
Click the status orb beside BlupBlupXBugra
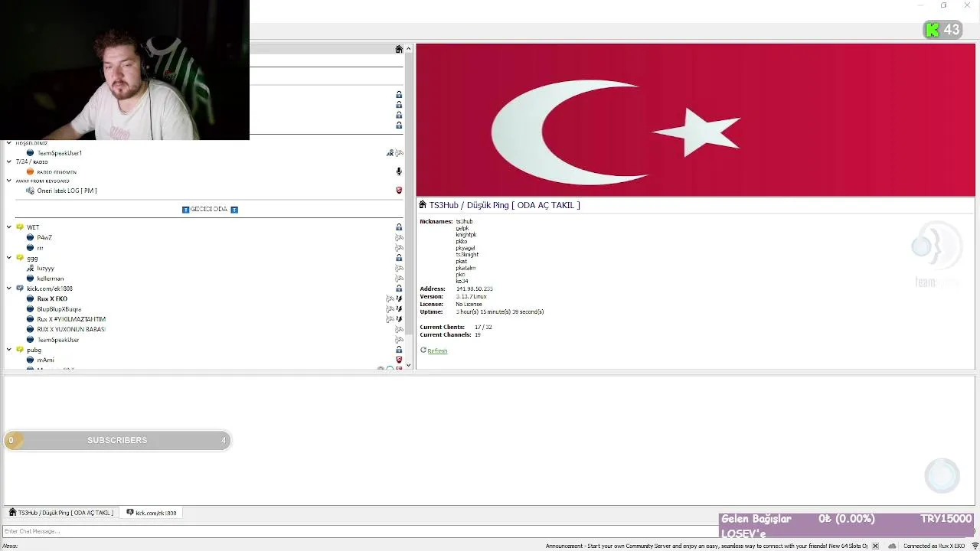pos(30,309)
